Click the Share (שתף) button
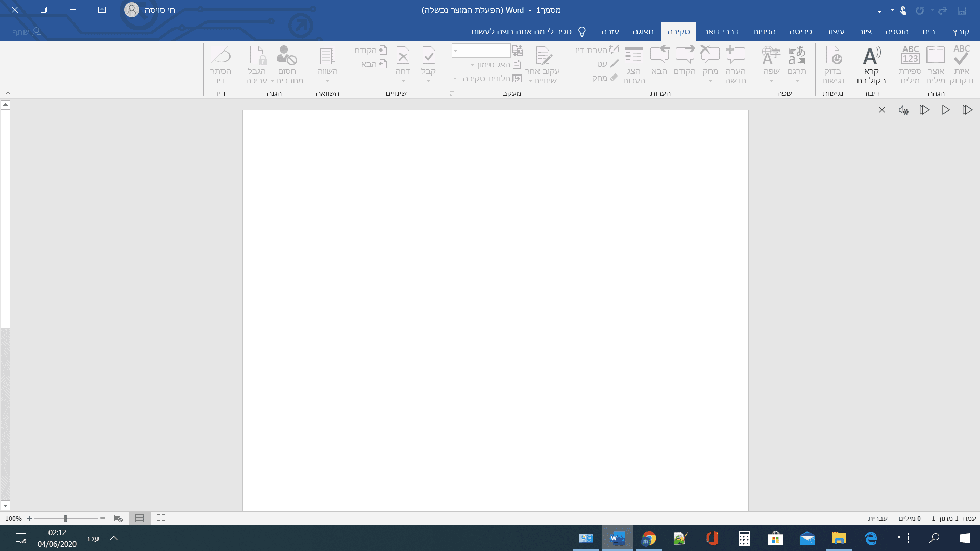Screen dimensions: 980x551 27,32
